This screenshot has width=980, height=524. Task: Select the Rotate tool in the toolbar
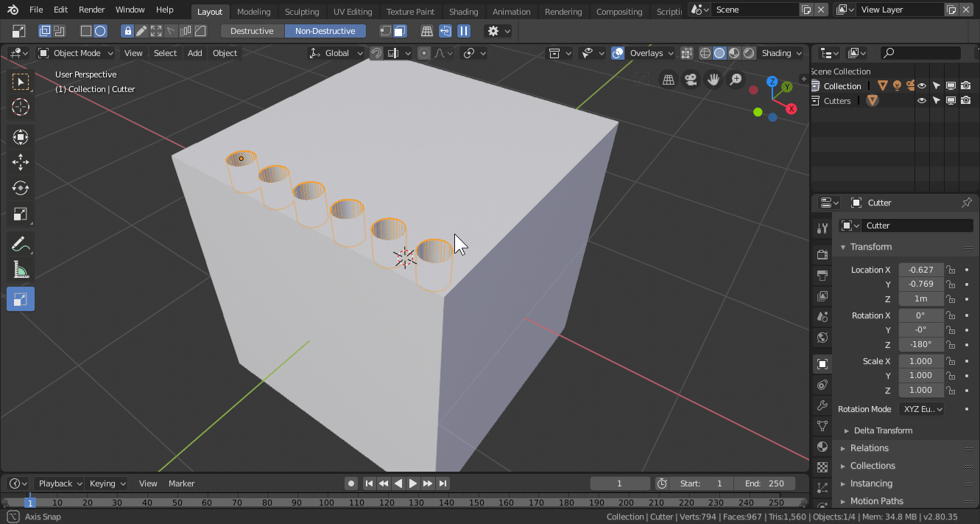pyautogui.click(x=21, y=189)
